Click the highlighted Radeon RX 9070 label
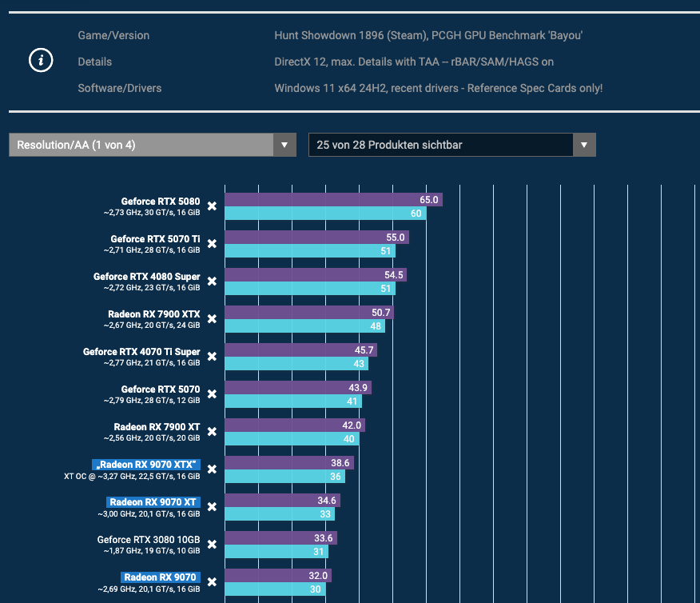Screen dimensions: 700x603 161,577
